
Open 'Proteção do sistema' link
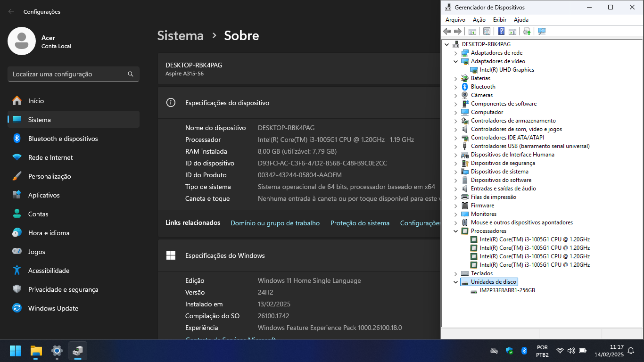pos(360,223)
